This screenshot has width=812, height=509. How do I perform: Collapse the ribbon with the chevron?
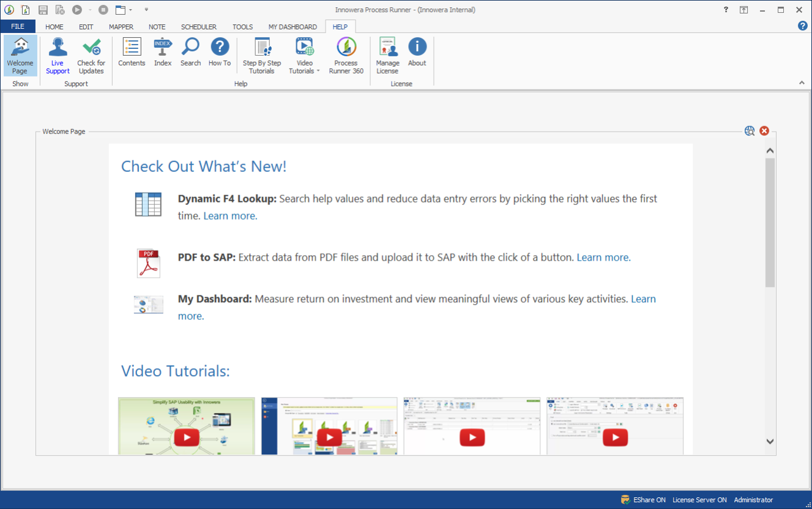tap(802, 83)
